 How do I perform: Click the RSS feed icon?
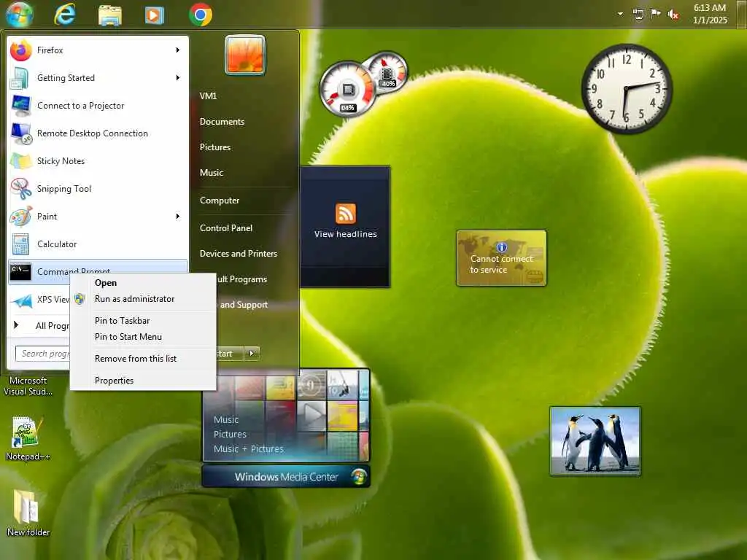pyautogui.click(x=346, y=214)
